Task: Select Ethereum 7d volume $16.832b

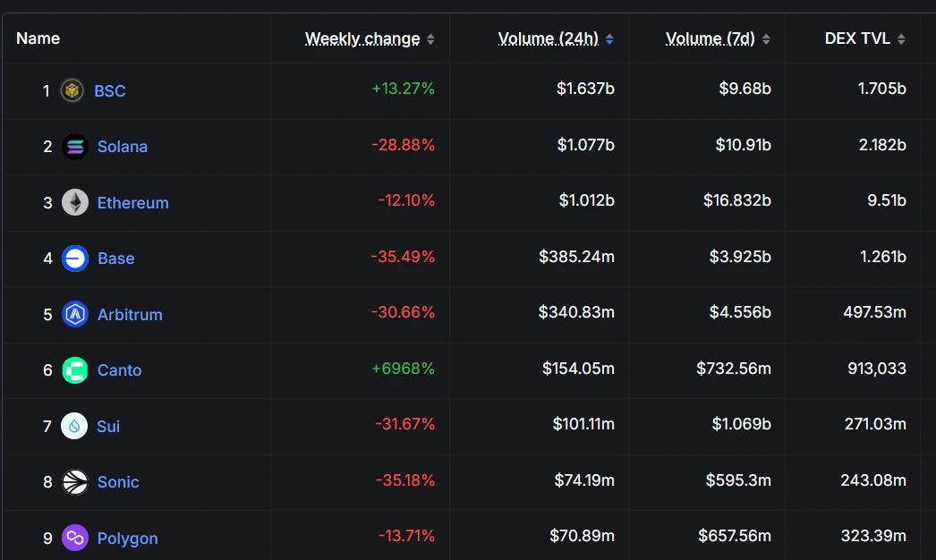Action: pyautogui.click(x=737, y=200)
